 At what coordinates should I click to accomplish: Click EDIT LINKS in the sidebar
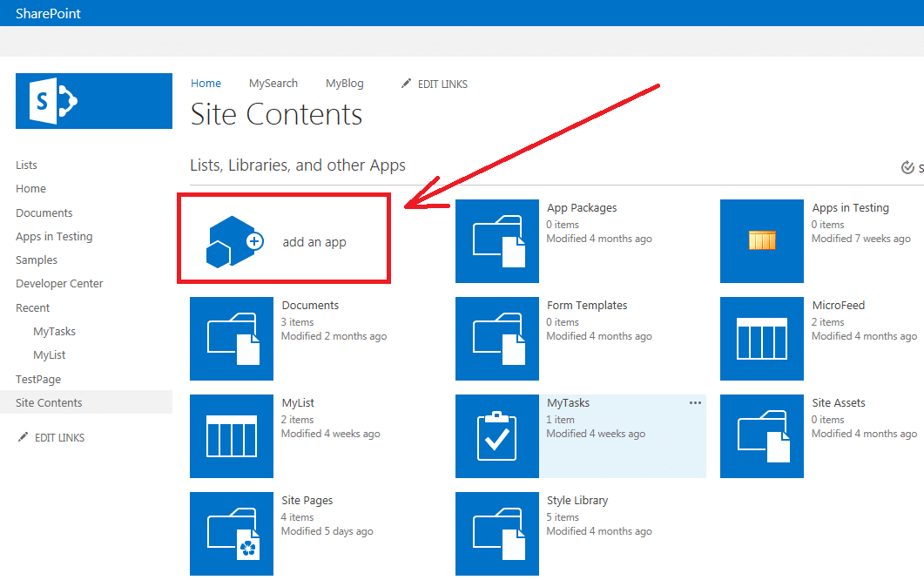[x=59, y=438]
